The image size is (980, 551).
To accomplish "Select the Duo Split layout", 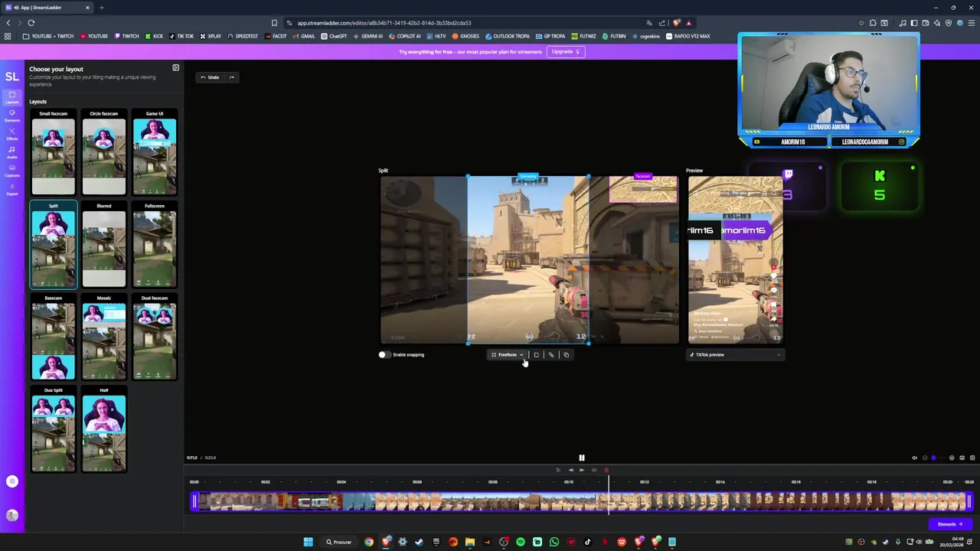I will (x=54, y=430).
